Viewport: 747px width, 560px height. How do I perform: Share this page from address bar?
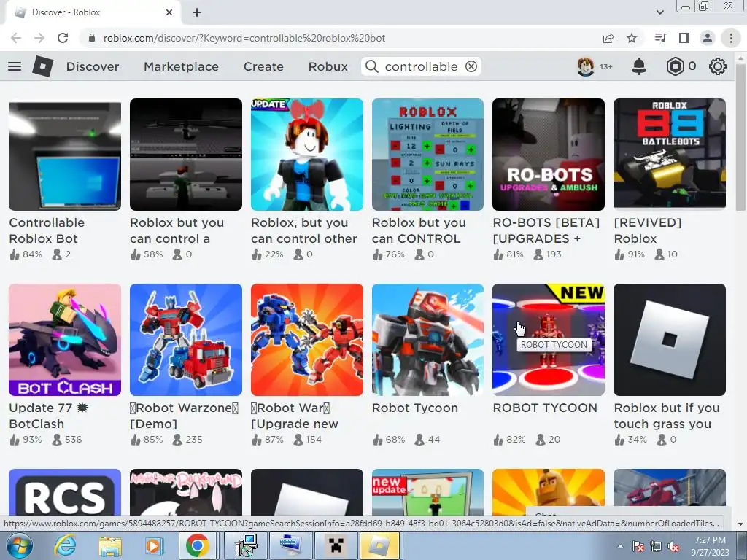click(x=608, y=38)
